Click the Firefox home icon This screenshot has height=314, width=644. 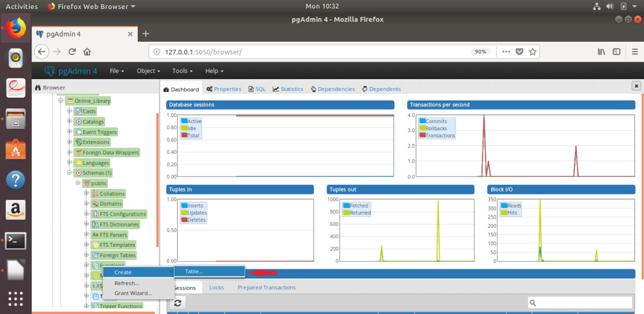click(x=87, y=51)
